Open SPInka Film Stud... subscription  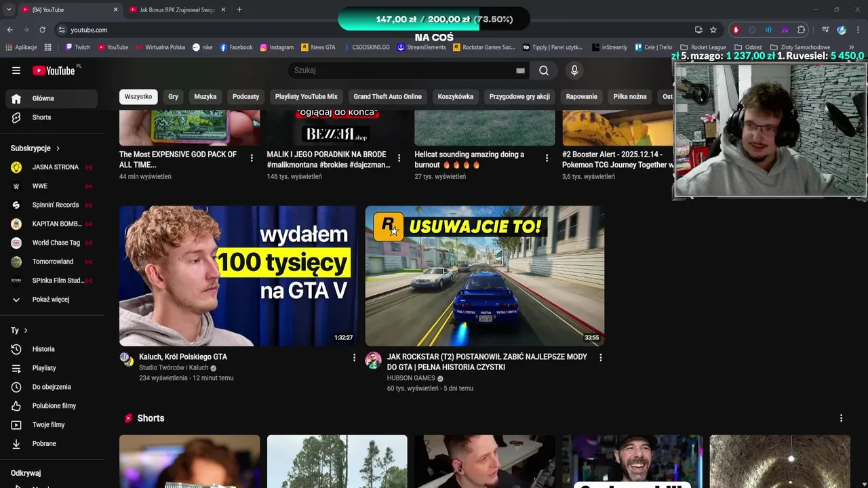(52, 281)
